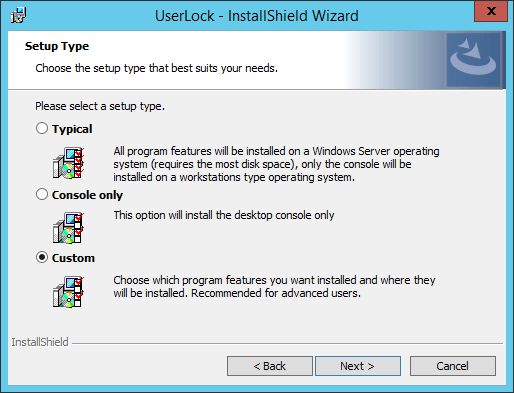Click the Setup Type heading
This screenshot has width=514, height=393.
click(x=57, y=46)
